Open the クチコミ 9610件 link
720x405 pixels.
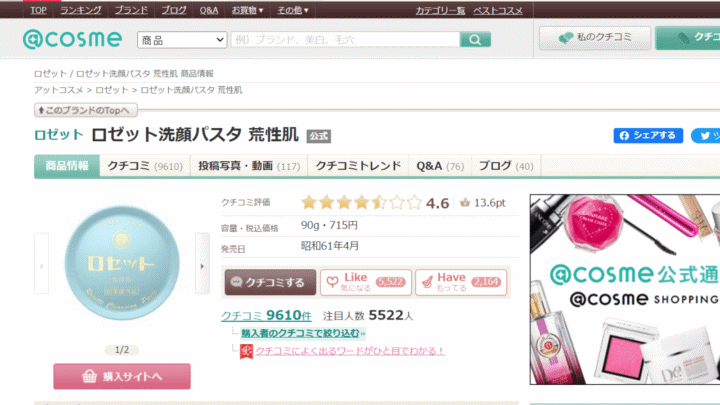266,315
